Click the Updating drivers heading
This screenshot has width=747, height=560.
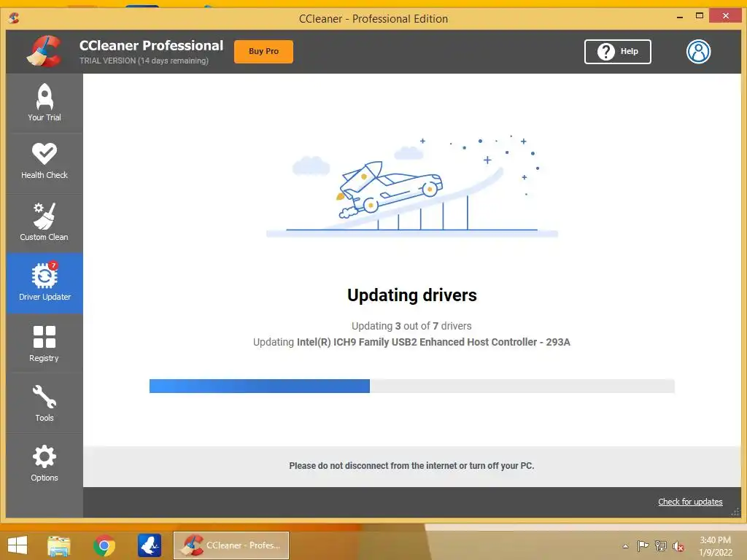click(412, 295)
